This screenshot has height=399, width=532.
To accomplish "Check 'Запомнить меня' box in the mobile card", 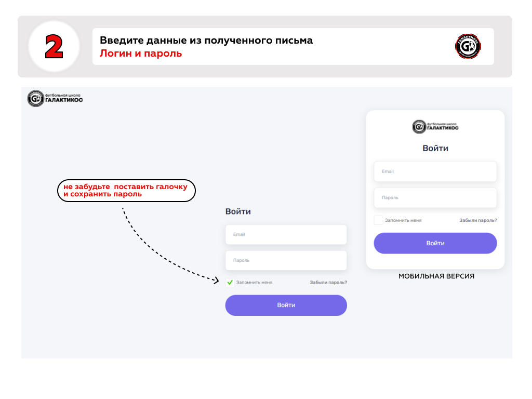I will tap(378, 220).
